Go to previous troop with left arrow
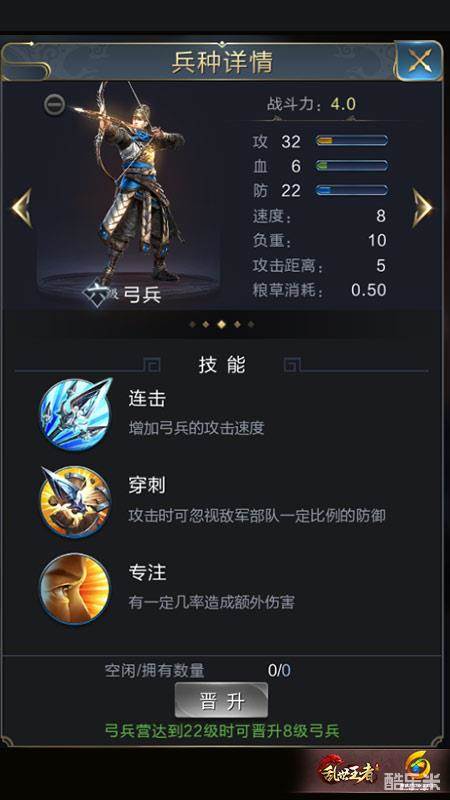Viewport: 450px width, 800px height. pos(22,208)
